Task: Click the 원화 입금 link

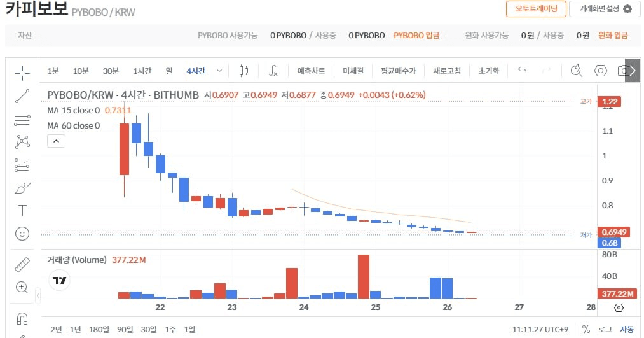Action: pos(613,36)
